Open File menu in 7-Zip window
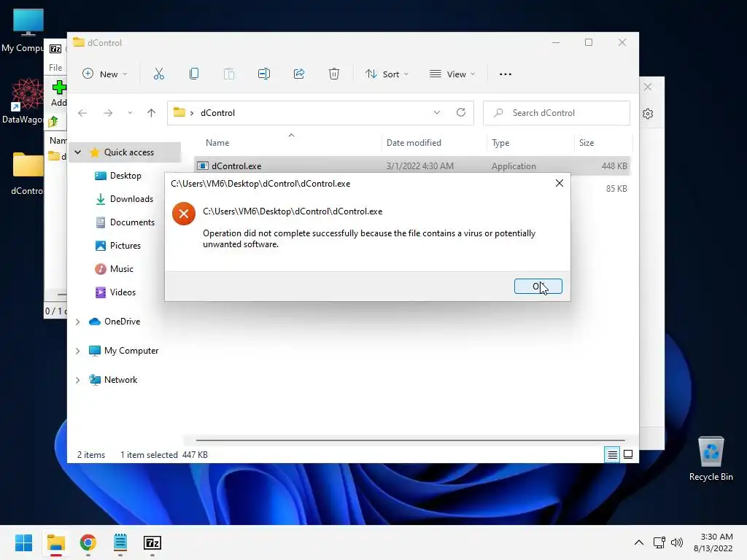 55,68
